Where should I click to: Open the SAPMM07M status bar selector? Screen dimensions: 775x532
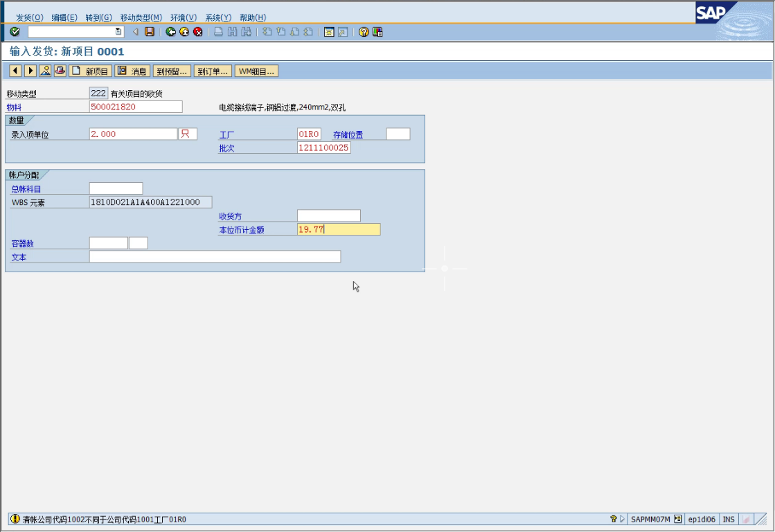pos(677,519)
